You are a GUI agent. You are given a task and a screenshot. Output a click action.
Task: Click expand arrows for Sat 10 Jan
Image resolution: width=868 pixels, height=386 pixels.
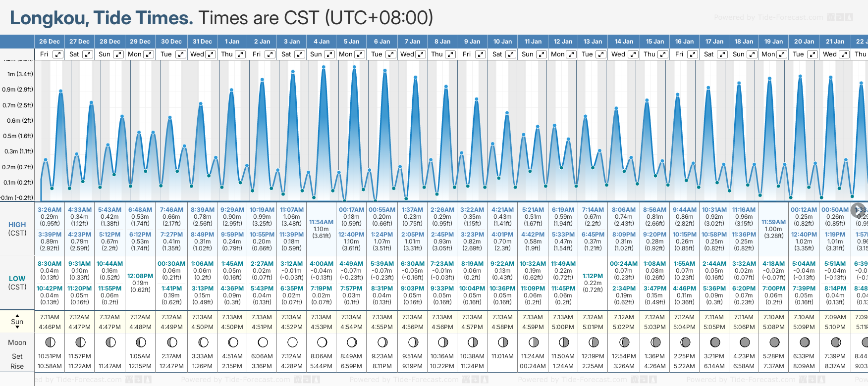[510, 54]
